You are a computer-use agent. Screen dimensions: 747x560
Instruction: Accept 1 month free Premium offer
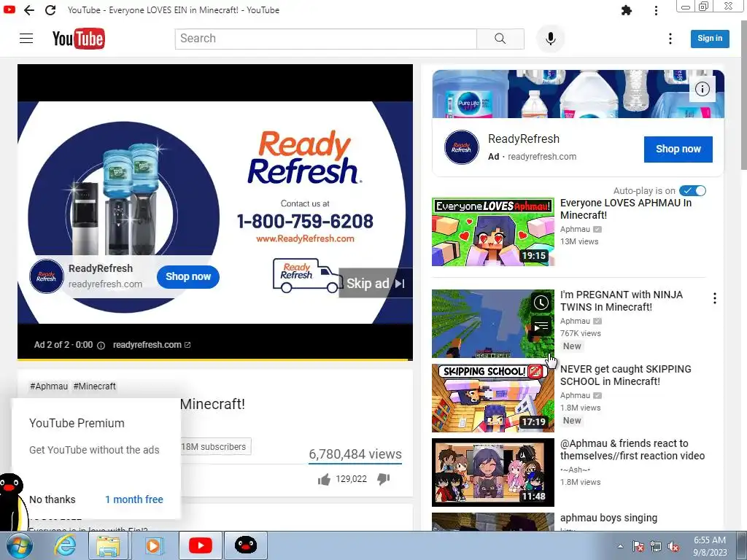coord(134,499)
